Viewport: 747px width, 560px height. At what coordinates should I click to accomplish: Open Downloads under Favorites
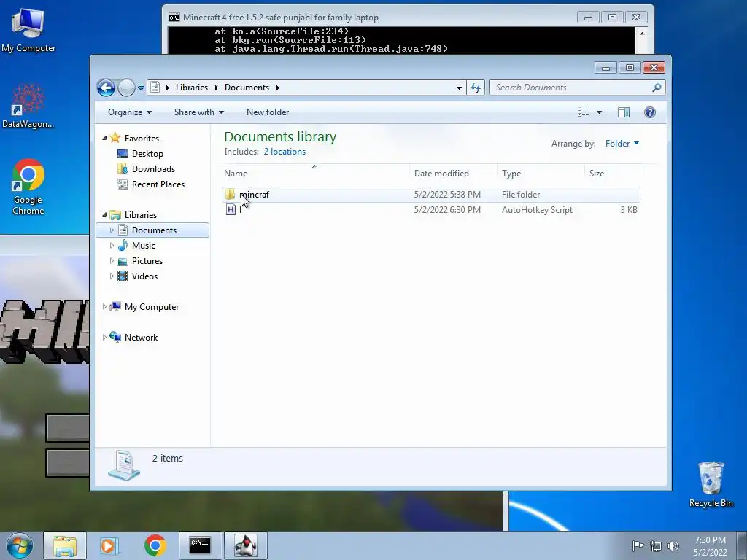153,169
